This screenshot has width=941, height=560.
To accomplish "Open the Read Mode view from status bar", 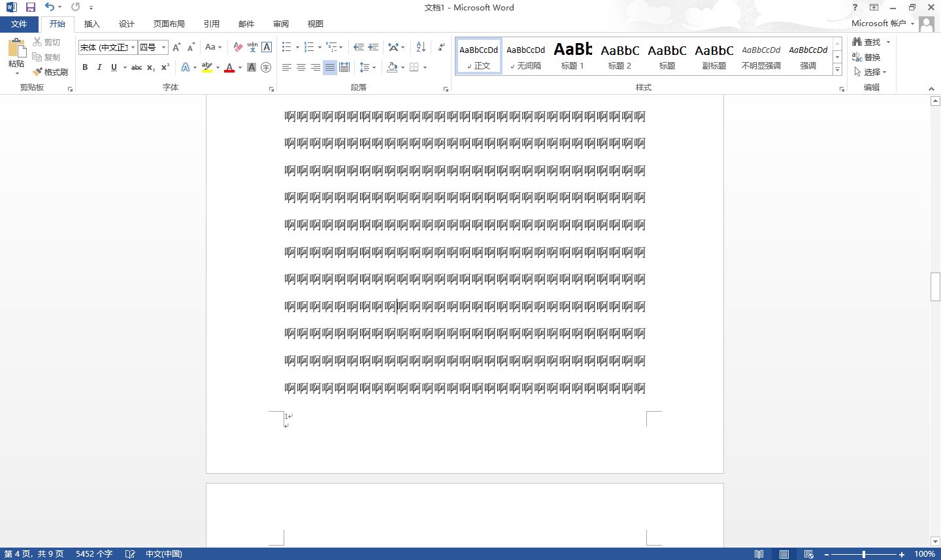I will click(759, 554).
